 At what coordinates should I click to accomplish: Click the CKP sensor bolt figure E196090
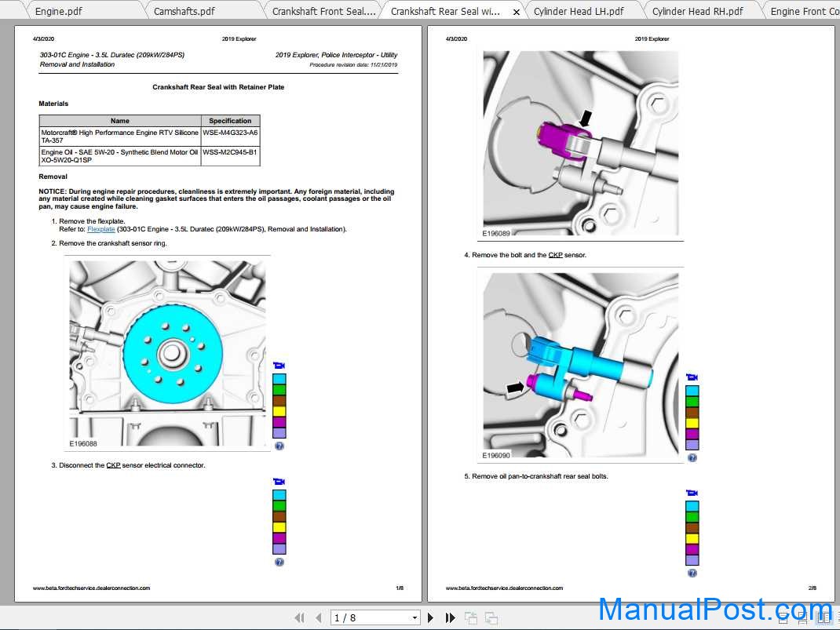581,366
